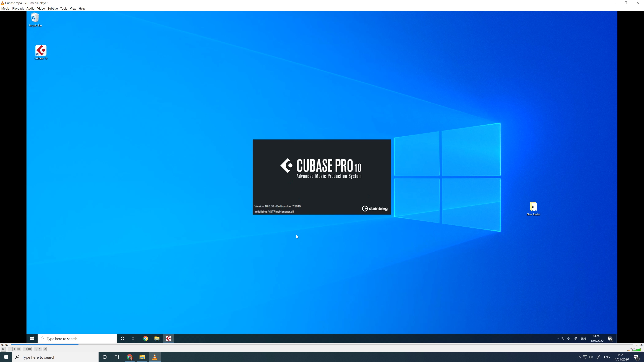Click the VLC cone on the real taskbar
Image resolution: width=644 pixels, height=362 pixels.
pos(155,357)
